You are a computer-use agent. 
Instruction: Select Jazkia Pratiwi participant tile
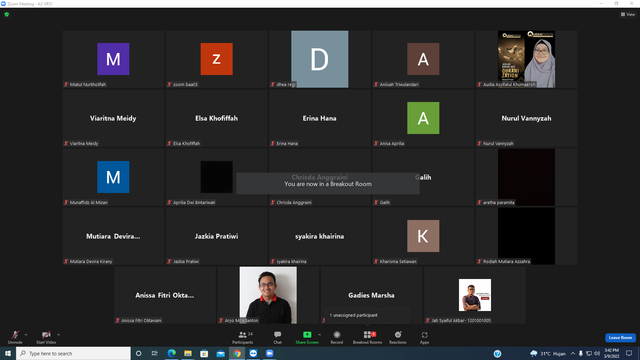pos(216,236)
